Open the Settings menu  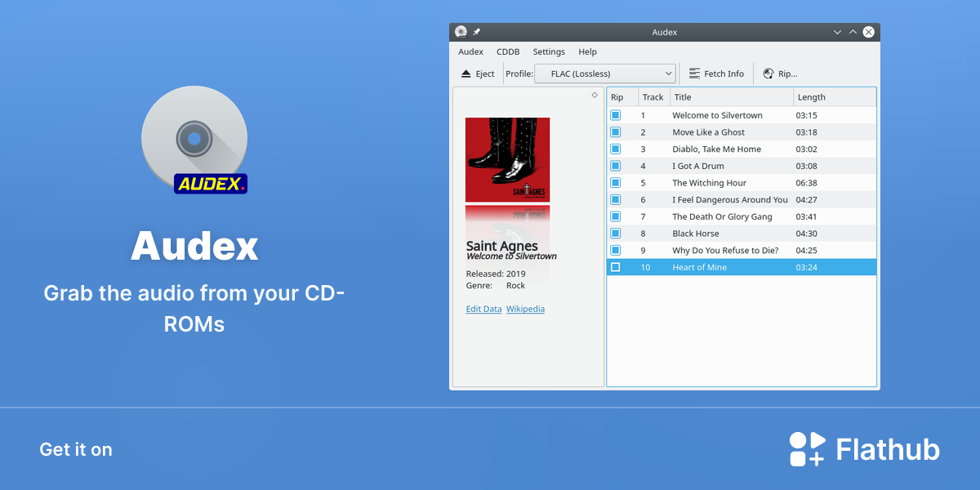549,51
